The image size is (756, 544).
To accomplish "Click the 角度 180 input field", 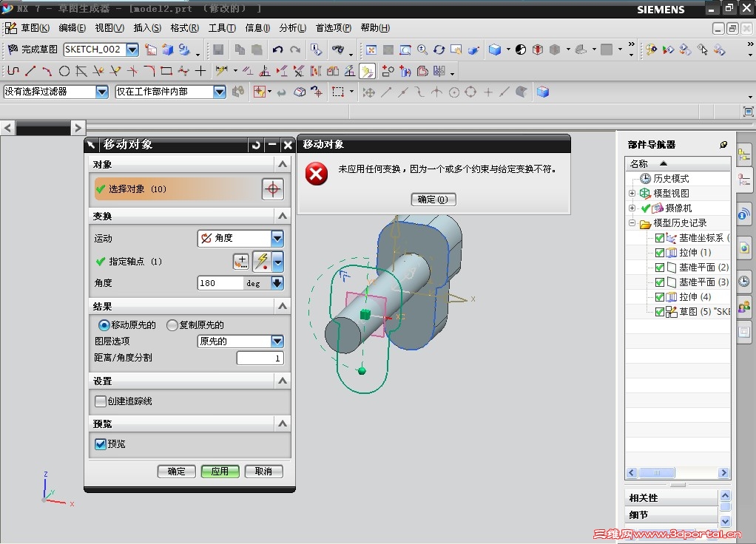I will (x=220, y=283).
